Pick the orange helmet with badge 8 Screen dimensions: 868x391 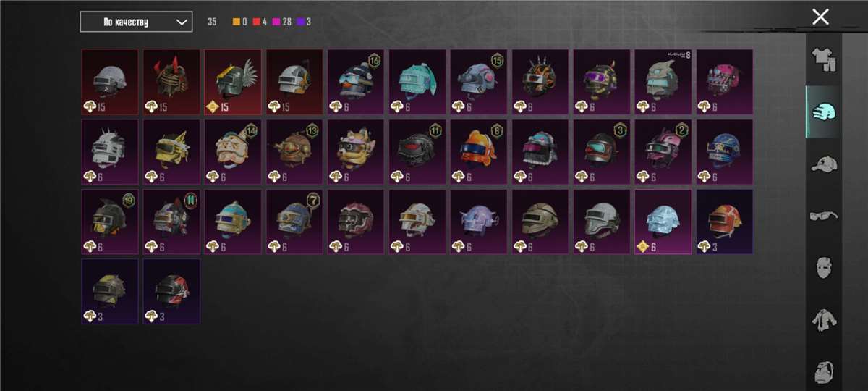479,152
